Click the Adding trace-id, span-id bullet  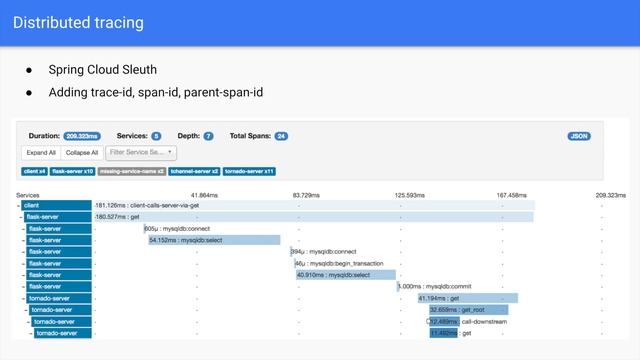point(156,92)
